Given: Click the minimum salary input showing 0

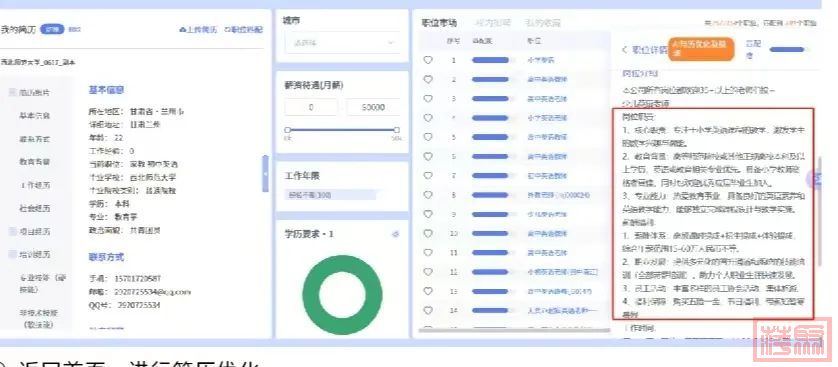Looking at the screenshot, I should tap(311, 107).
